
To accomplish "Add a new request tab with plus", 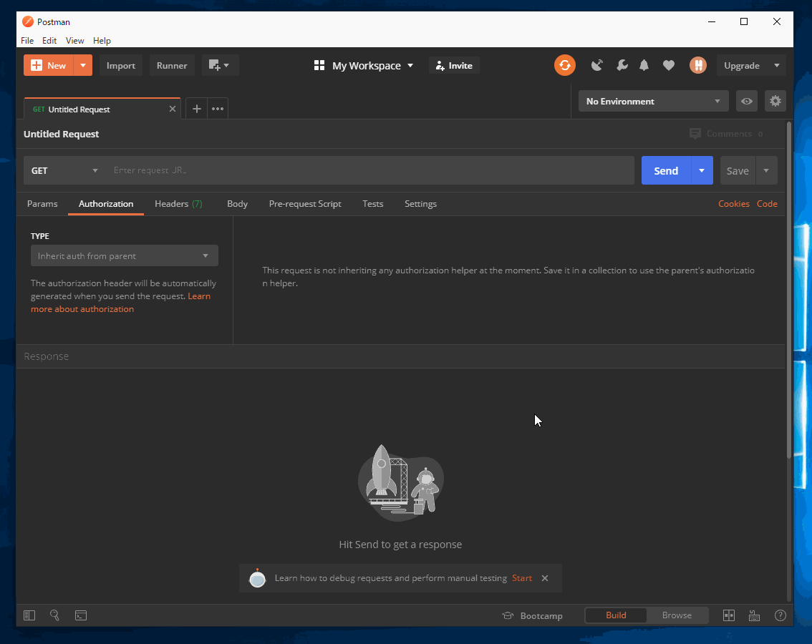I will (x=197, y=109).
